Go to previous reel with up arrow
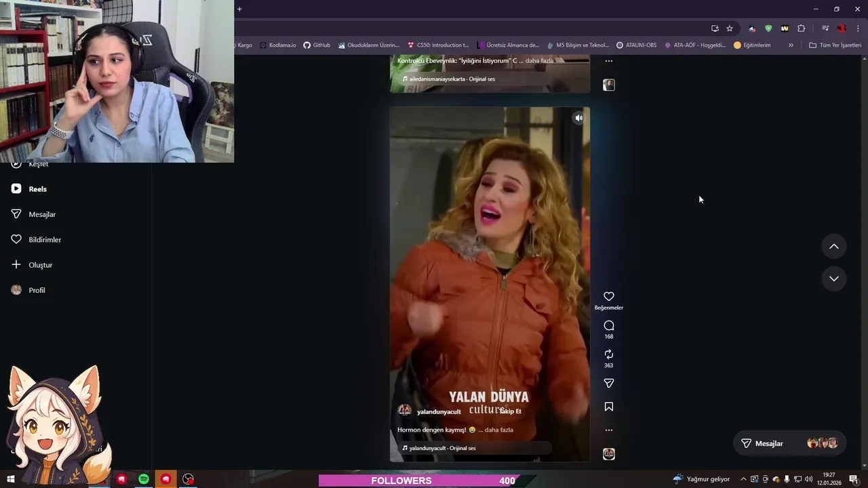This screenshot has width=868, height=488. pyautogui.click(x=834, y=247)
